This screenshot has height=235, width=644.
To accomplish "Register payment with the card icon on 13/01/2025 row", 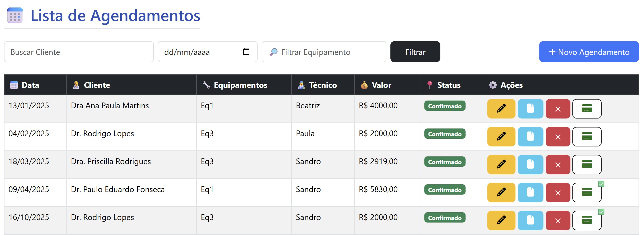I will (587, 109).
